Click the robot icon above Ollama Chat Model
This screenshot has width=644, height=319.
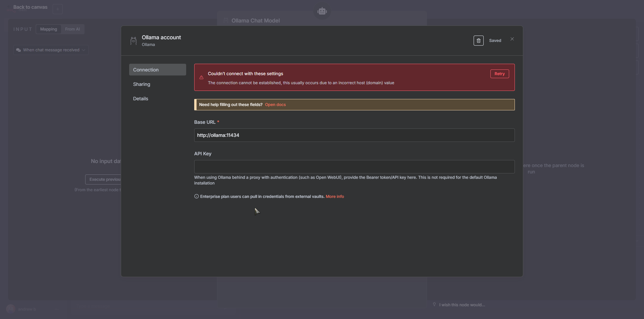pyautogui.click(x=322, y=11)
